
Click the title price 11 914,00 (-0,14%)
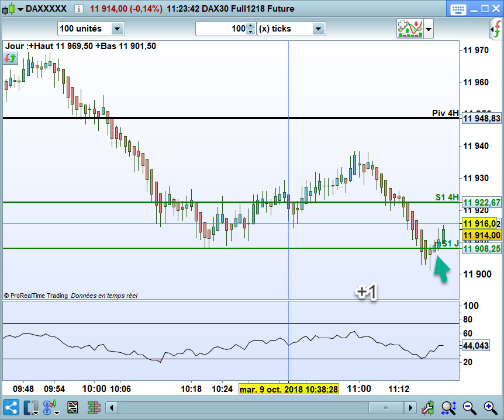pos(126,9)
